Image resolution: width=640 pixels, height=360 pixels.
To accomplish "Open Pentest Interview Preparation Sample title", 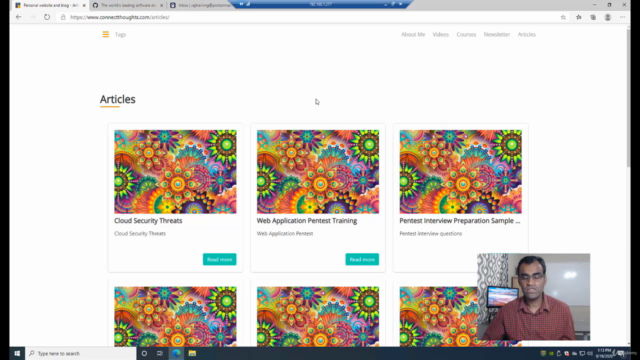I will point(460,220).
